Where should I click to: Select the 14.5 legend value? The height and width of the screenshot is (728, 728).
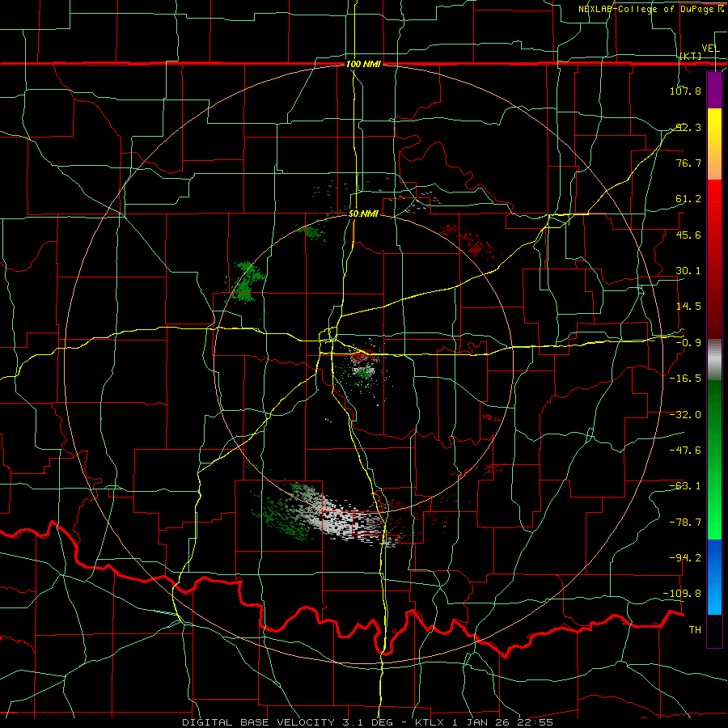point(688,307)
